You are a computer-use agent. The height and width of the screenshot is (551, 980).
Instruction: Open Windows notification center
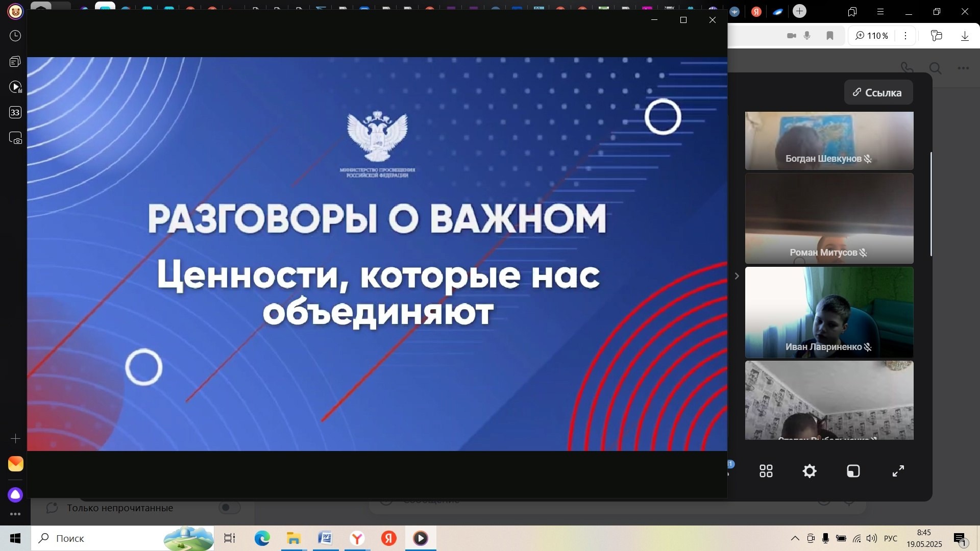[x=961, y=539]
